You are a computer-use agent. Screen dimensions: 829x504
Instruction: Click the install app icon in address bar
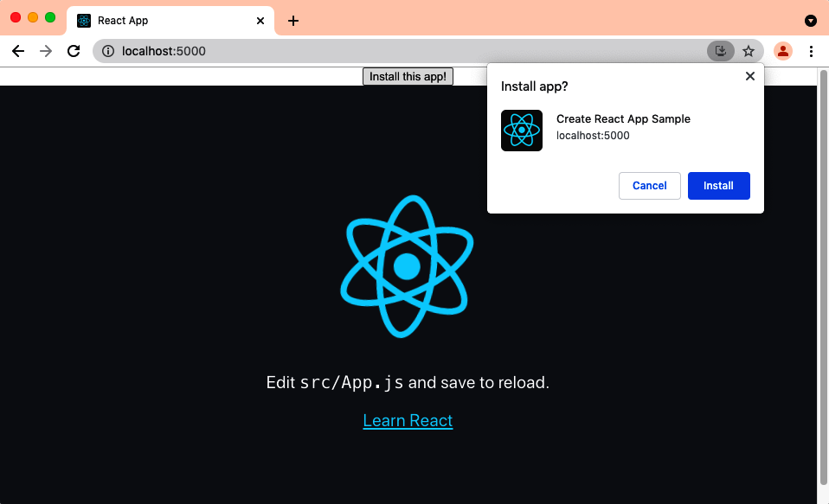tap(721, 51)
